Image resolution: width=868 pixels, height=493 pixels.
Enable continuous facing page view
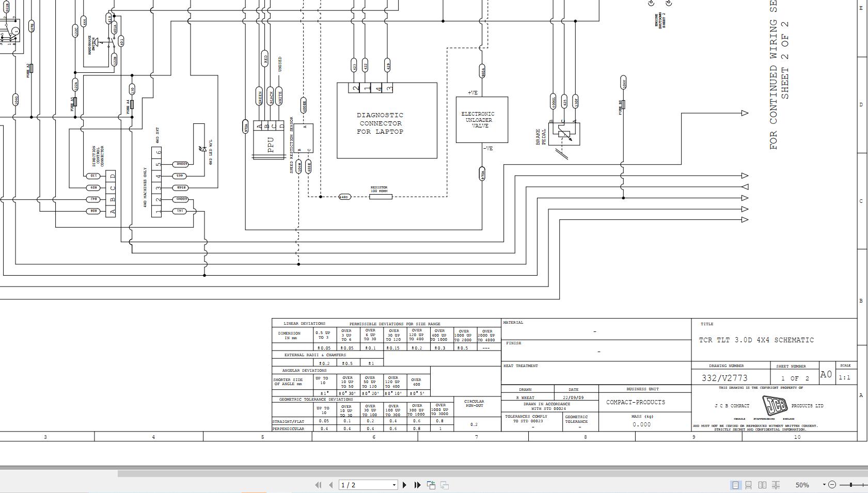[x=776, y=485]
